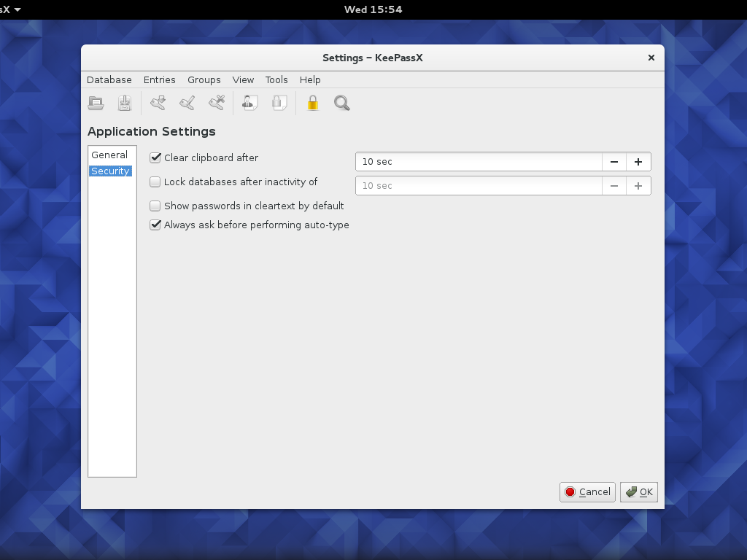Image resolution: width=747 pixels, height=560 pixels.
Task: Click the Save database toolbar icon
Action: pyautogui.click(x=125, y=103)
